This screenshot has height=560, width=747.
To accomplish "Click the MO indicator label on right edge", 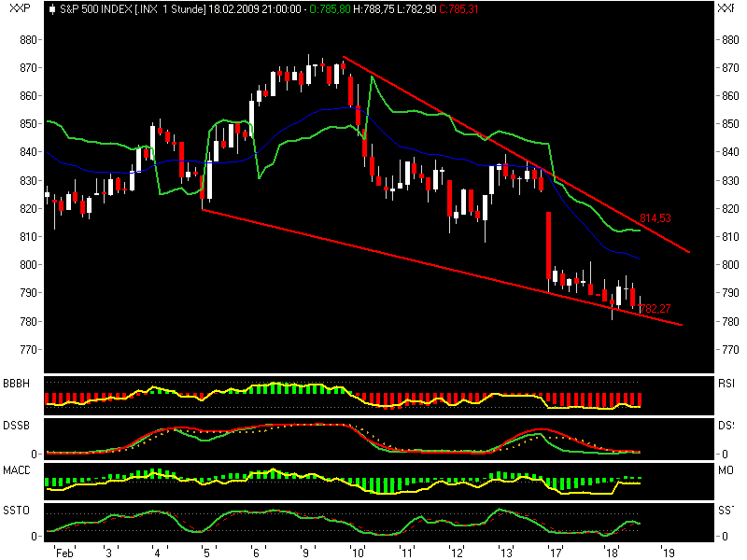I will pyautogui.click(x=726, y=468).
